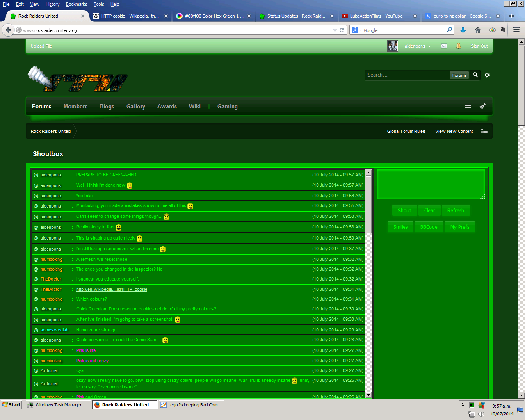Open the en.wikipedia HTTP_cookie link in shoutbox
Image resolution: width=525 pixels, height=420 pixels.
coord(112,289)
